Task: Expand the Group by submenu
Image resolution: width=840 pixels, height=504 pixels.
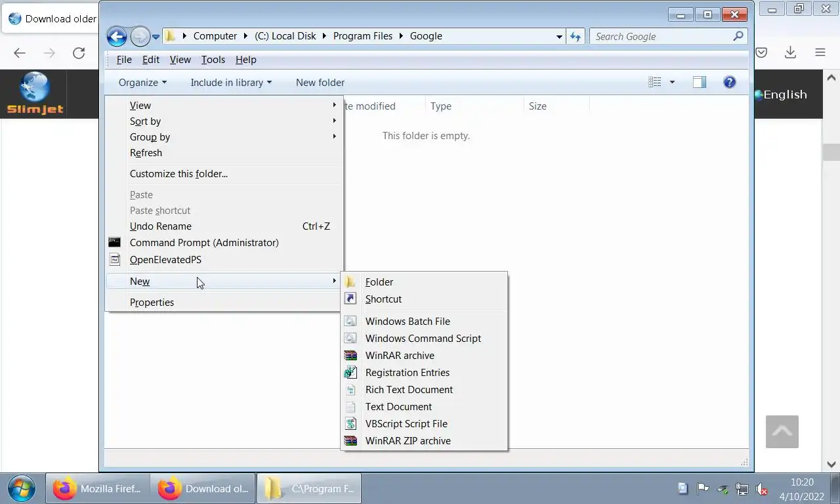Action: tap(224, 137)
